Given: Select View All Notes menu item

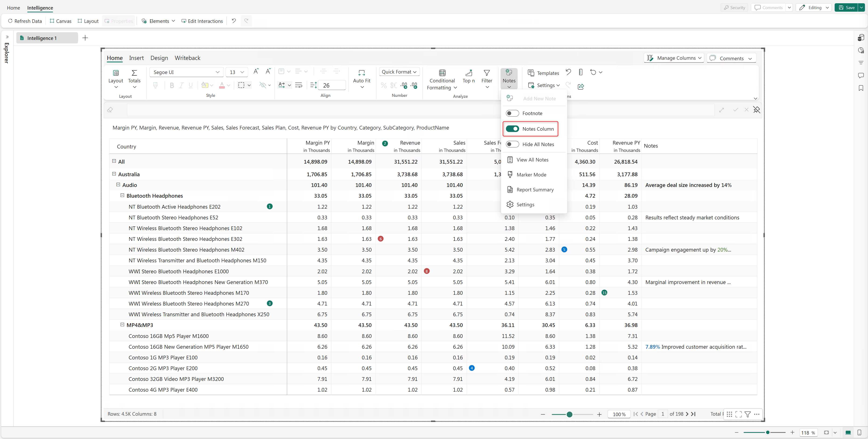Looking at the screenshot, I should click(x=532, y=160).
